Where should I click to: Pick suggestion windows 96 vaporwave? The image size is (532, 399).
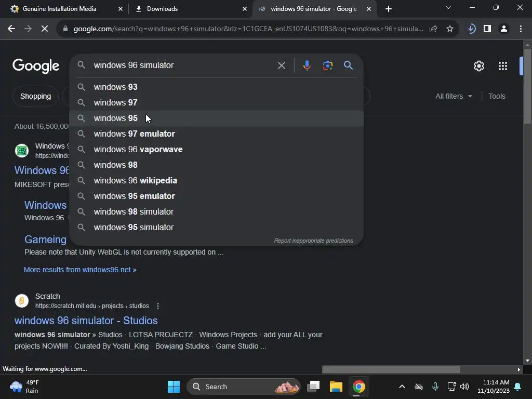coord(217,150)
